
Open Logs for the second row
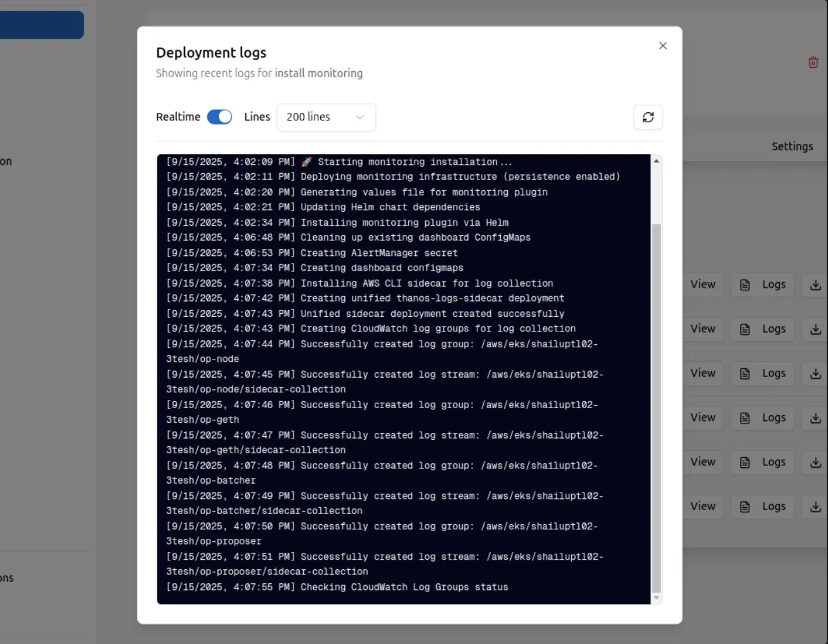pos(763,329)
